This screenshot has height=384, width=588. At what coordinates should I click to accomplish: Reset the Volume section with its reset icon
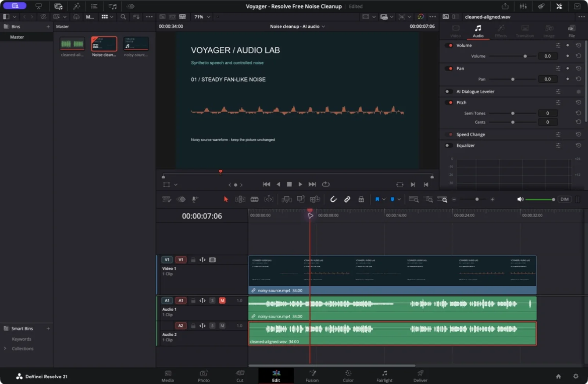[578, 45]
